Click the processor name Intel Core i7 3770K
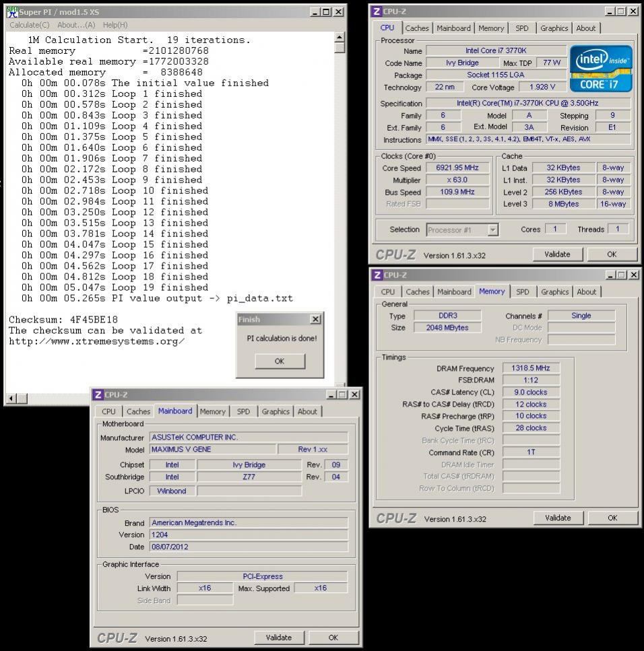The height and width of the screenshot is (651, 644). [x=496, y=50]
